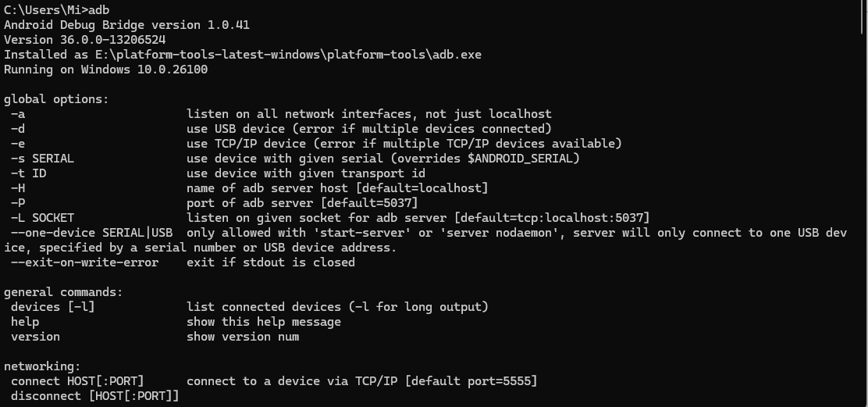Click the 'general commands:' heading
This screenshot has height=407, width=868.
[x=63, y=292]
